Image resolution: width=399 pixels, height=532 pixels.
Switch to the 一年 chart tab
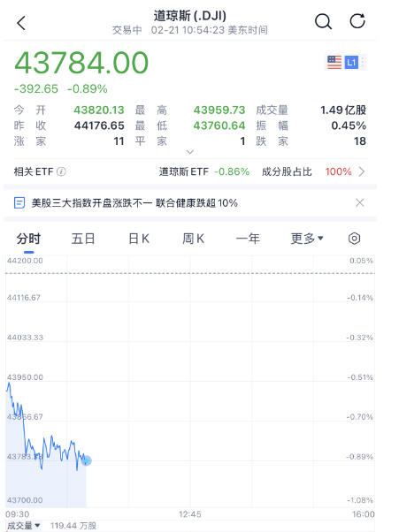(248, 239)
